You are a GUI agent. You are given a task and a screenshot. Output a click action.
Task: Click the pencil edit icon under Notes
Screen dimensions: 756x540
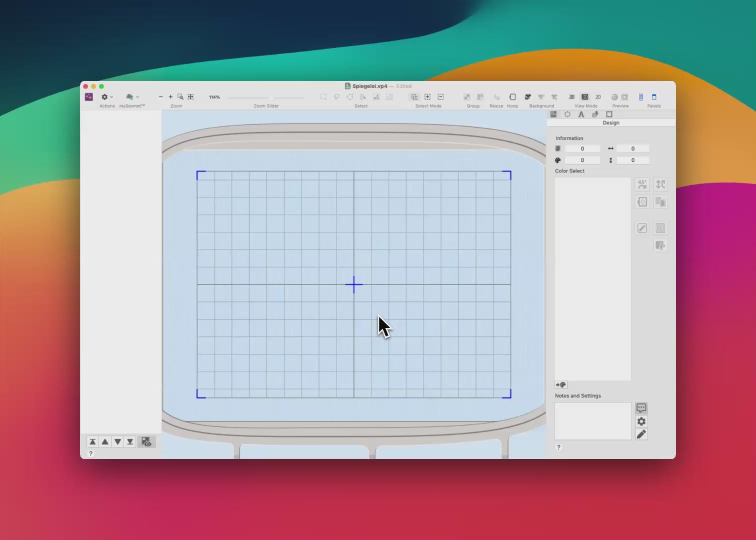(x=641, y=434)
